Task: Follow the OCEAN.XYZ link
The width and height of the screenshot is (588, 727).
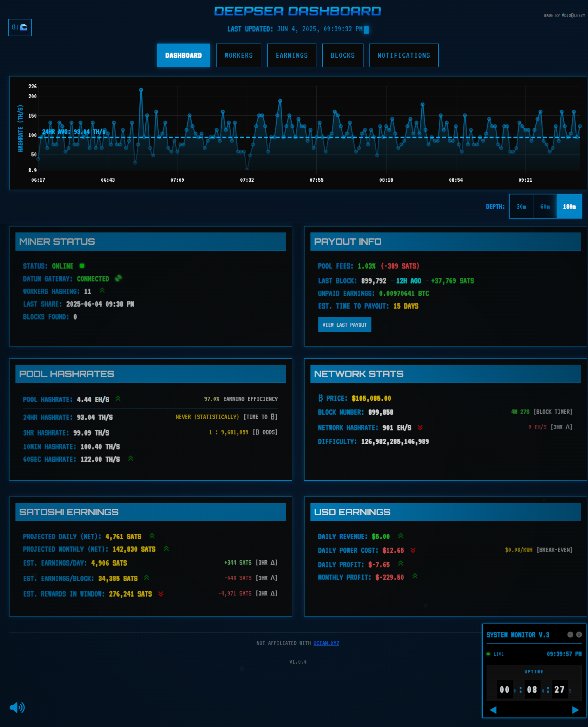Action: coord(326,643)
